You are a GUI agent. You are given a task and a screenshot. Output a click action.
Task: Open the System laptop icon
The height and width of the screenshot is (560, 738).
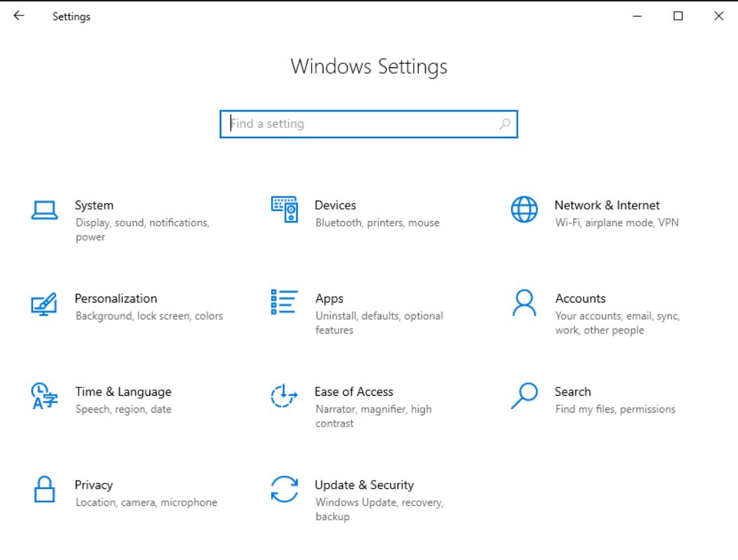(x=45, y=211)
